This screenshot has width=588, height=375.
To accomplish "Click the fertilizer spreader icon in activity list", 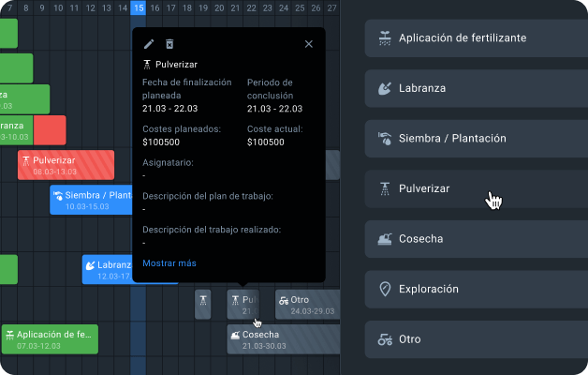I will tap(385, 37).
